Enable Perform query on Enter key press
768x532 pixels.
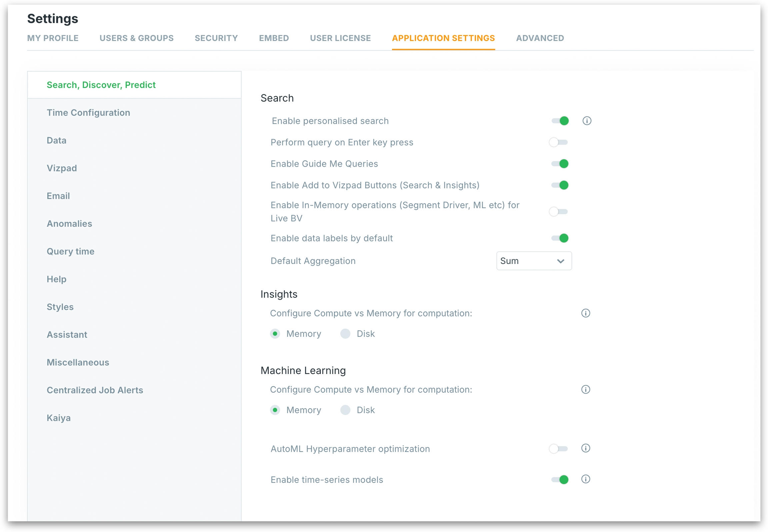[558, 142]
